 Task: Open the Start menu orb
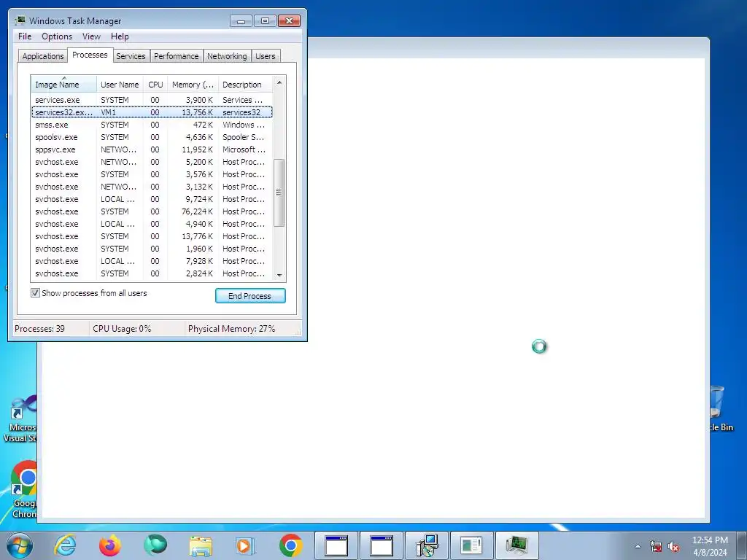[x=20, y=545]
